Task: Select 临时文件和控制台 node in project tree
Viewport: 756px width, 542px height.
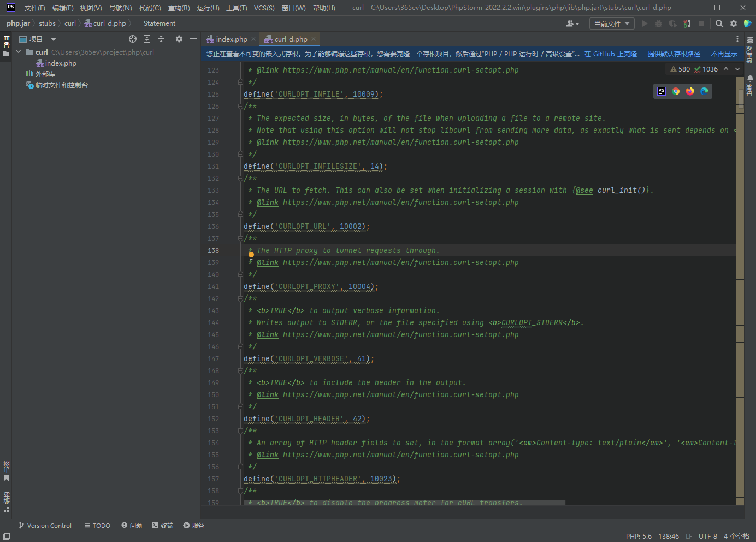Action: point(57,85)
